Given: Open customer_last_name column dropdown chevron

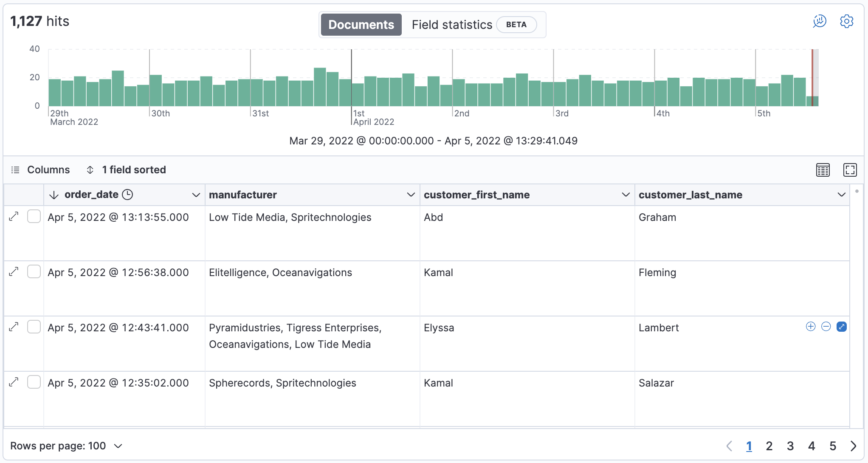Looking at the screenshot, I should point(841,195).
